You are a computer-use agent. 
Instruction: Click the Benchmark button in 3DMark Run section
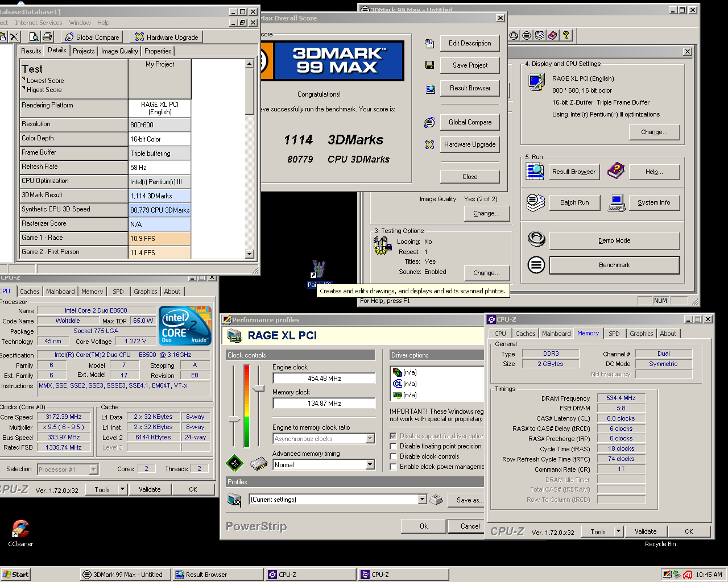tap(614, 265)
